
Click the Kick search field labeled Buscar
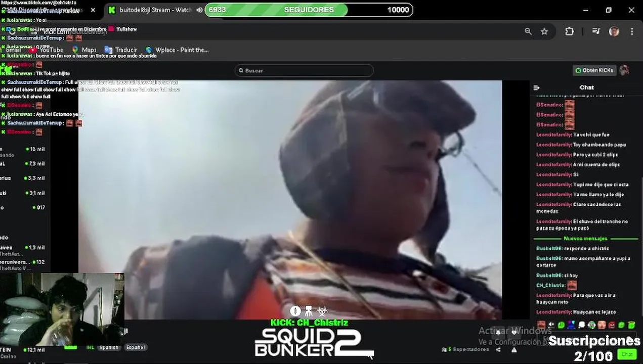[304, 70]
